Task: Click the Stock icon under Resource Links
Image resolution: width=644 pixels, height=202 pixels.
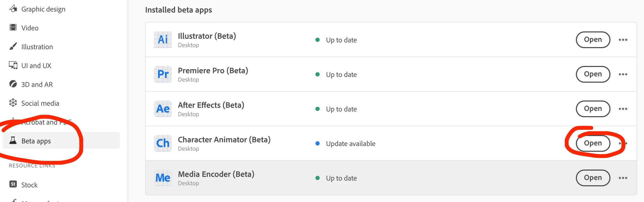Action: (x=13, y=184)
